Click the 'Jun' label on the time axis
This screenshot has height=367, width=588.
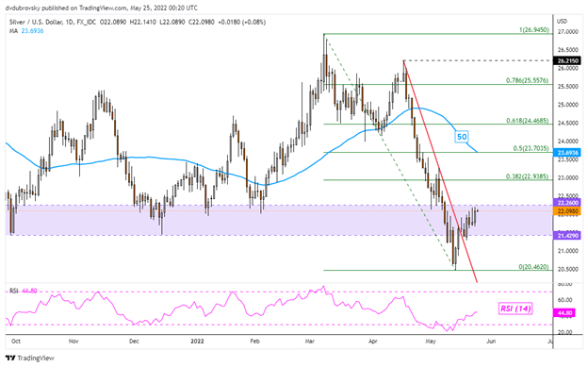click(491, 342)
